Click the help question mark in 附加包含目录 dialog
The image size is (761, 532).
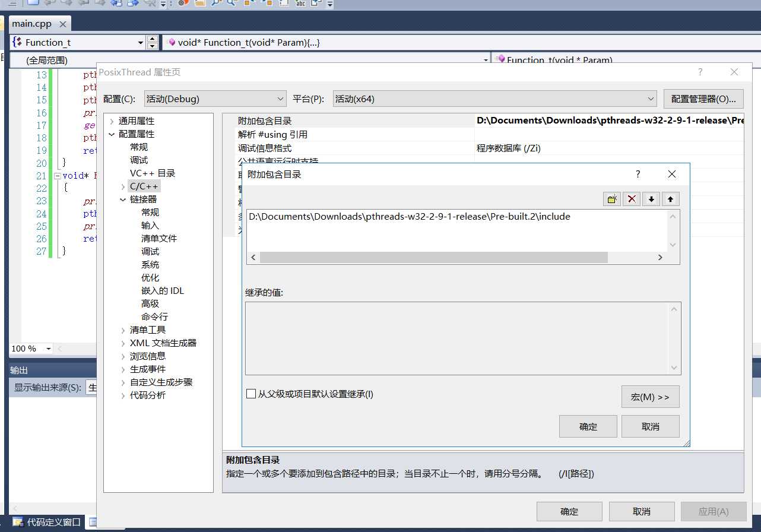coord(638,174)
